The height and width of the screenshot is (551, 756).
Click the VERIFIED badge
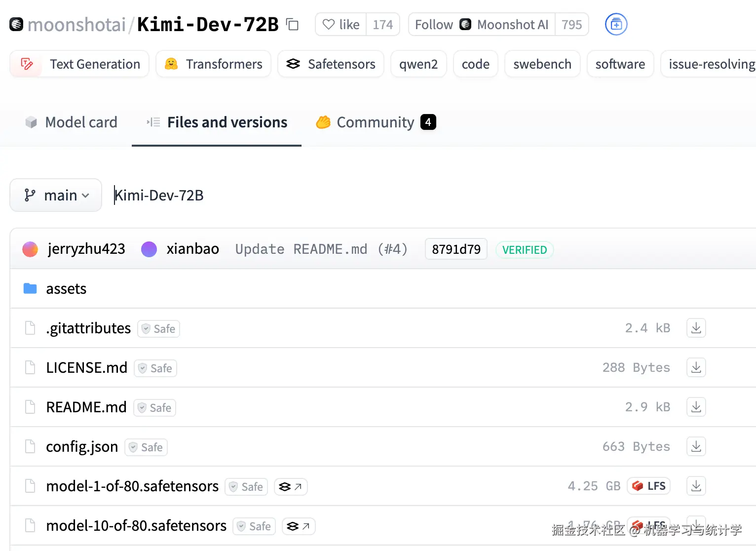[x=525, y=250]
